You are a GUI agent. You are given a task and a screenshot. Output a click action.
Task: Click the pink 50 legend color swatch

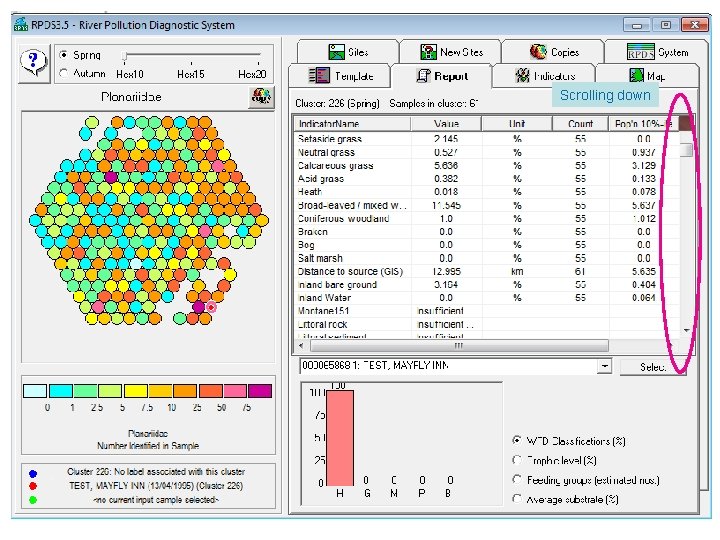pos(235,391)
